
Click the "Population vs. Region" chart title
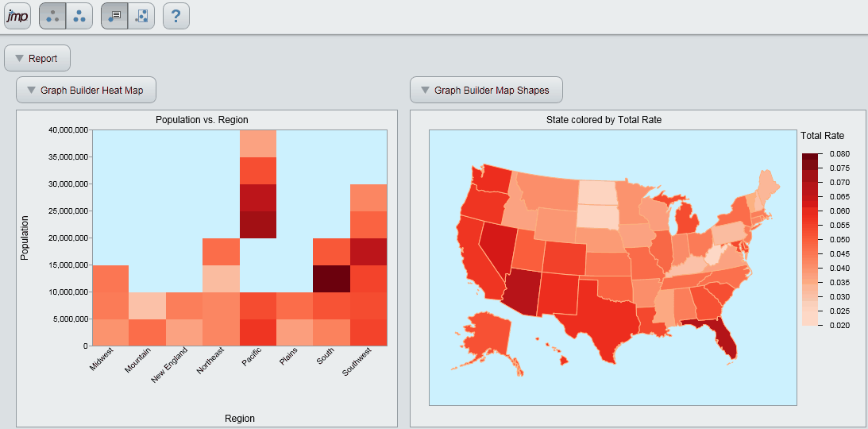tap(202, 120)
